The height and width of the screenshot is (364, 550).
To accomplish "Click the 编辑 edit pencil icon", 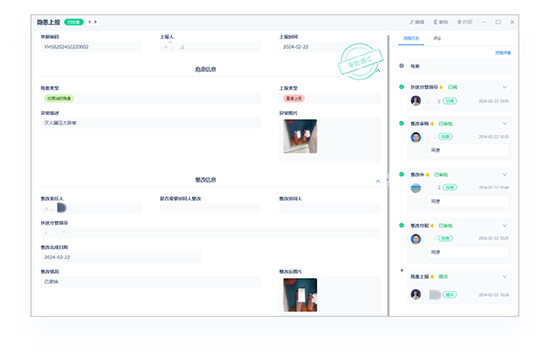I will pyautogui.click(x=412, y=22).
